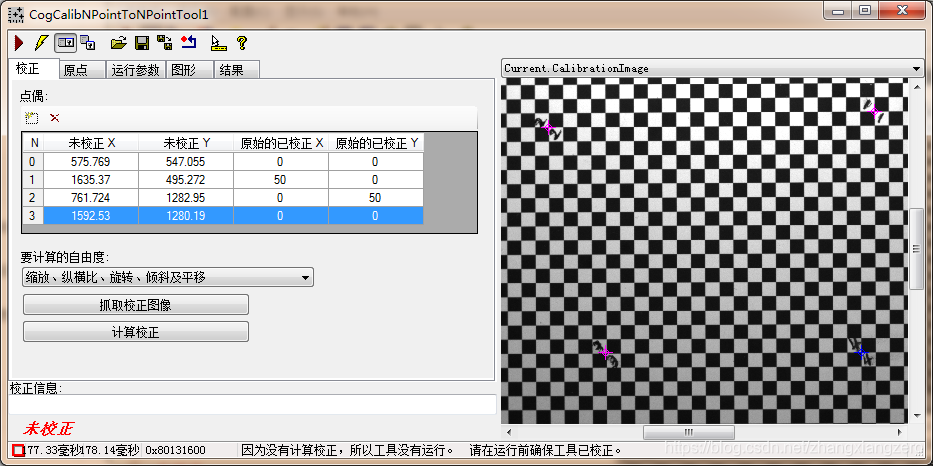933x466 pixels.
Task: Click calibrated Y value 50 in row 2
Action: pyautogui.click(x=376, y=198)
